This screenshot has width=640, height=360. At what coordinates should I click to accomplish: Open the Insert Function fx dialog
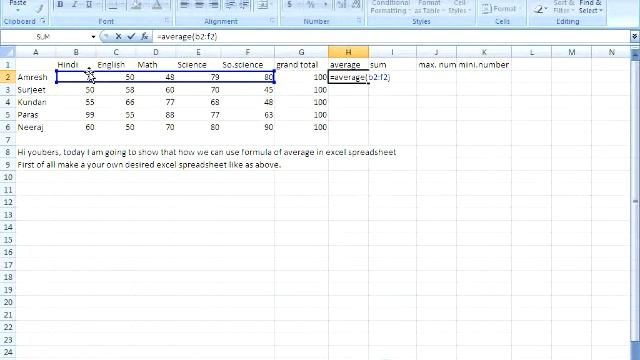tap(144, 37)
